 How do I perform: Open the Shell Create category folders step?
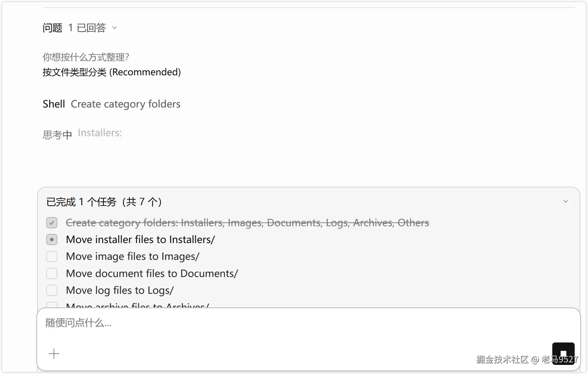click(111, 104)
